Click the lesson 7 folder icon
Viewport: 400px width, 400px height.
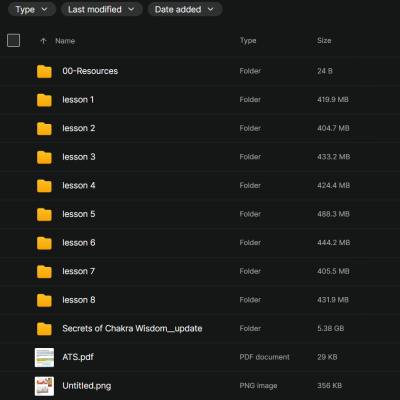pyautogui.click(x=44, y=271)
